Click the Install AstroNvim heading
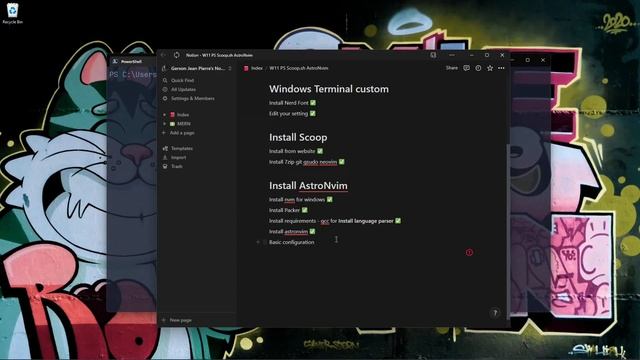This screenshot has height=360, width=640. [308, 185]
